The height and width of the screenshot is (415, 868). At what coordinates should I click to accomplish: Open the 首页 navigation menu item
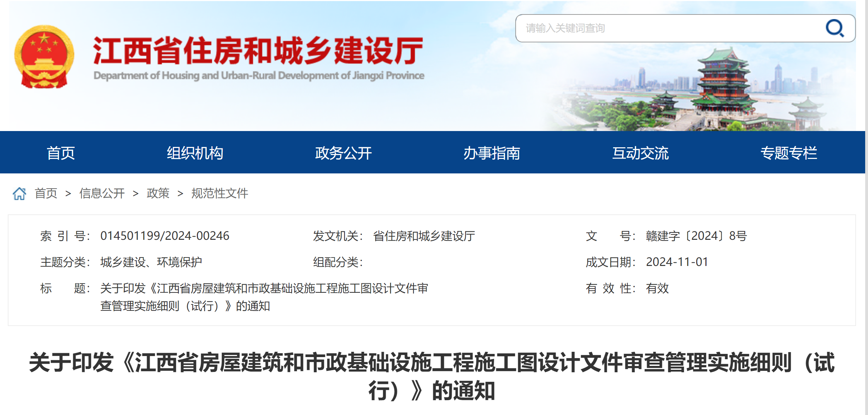click(61, 153)
